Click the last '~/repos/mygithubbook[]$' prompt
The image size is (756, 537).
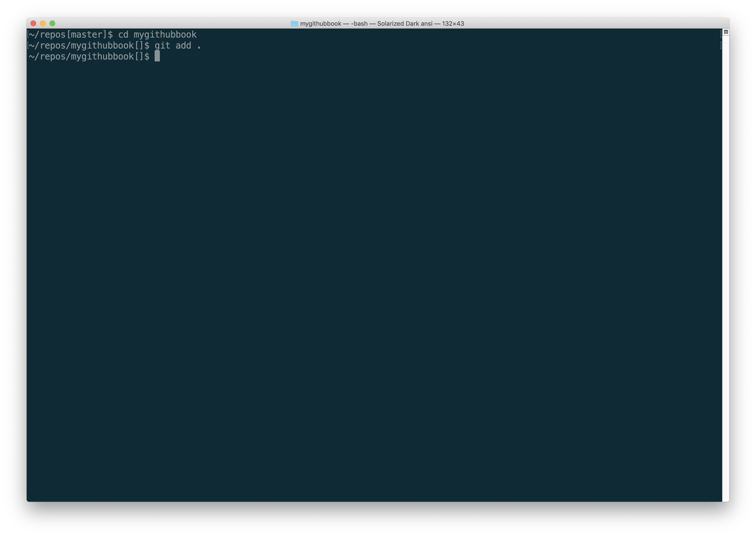[89, 57]
